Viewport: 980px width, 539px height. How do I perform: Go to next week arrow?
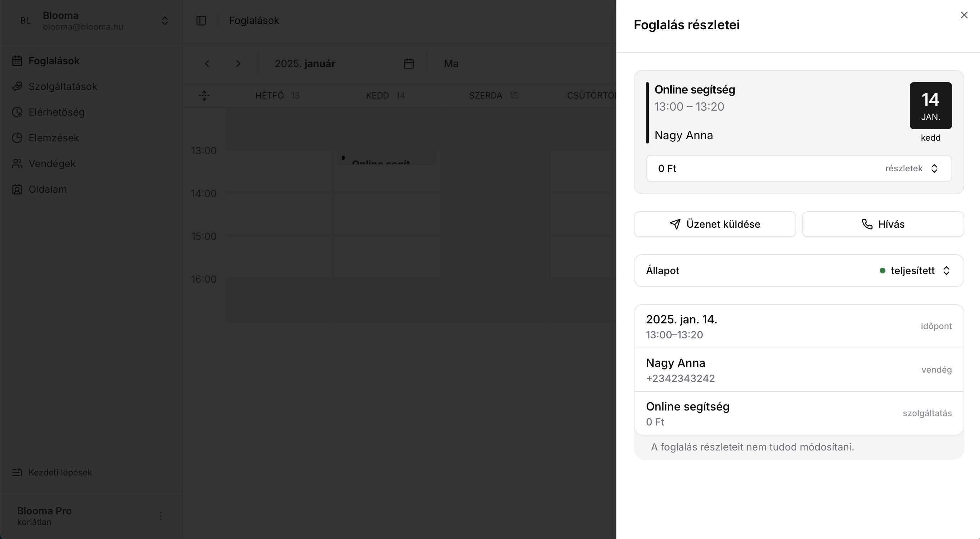(238, 64)
